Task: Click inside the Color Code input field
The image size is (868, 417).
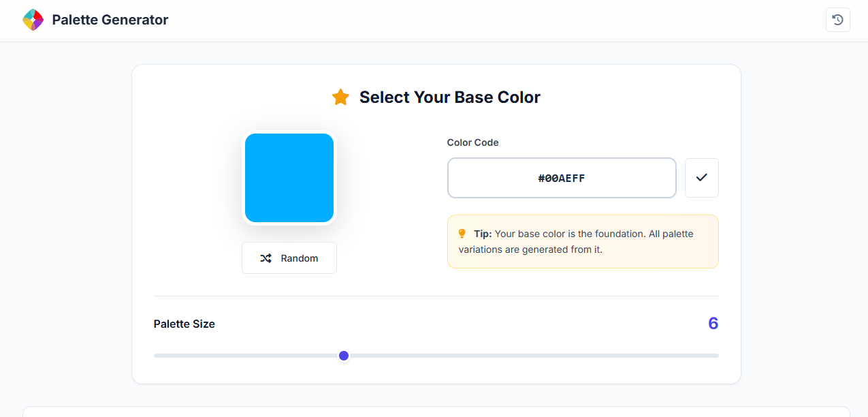Action: pos(561,178)
